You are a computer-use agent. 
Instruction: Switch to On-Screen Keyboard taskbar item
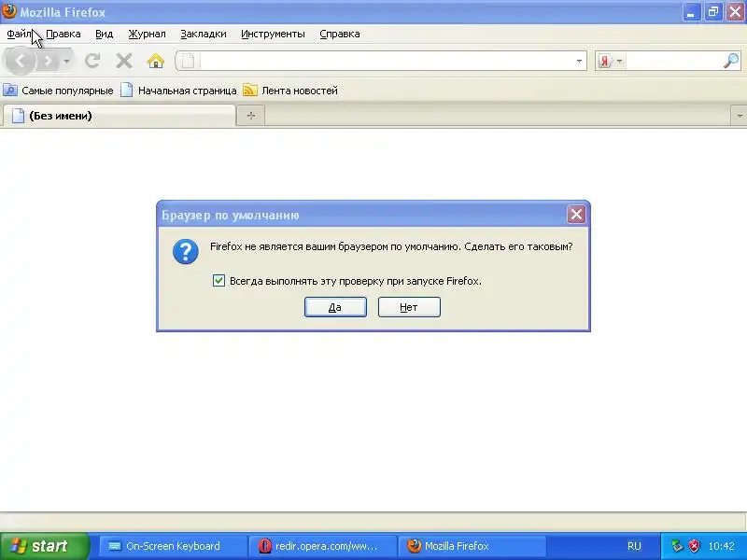[x=172, y=546]
